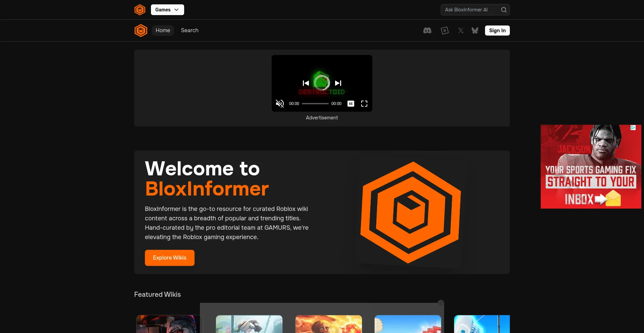Screen dimensions: 644x333
Task: Expand the Games chevron in the header
Action: click(x=176, y=10)
